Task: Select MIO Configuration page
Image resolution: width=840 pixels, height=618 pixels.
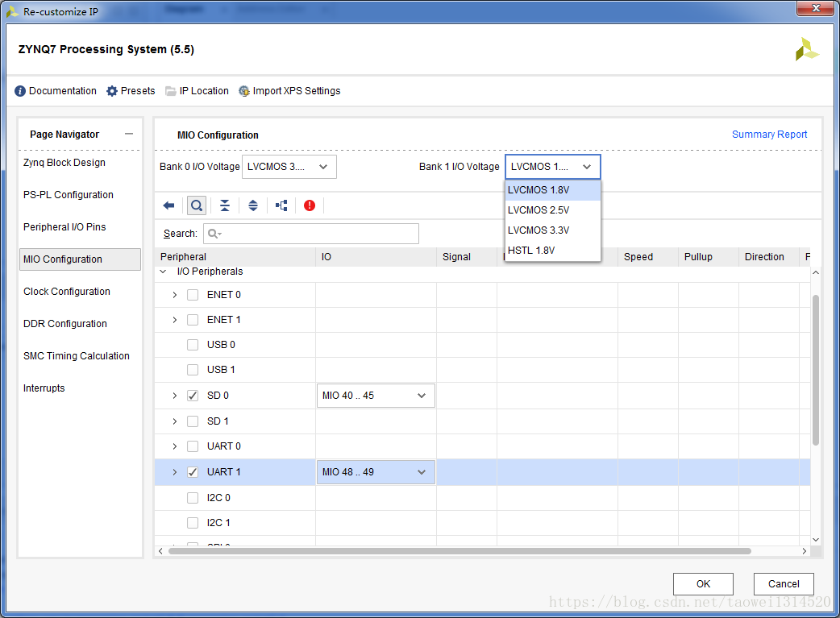Action: [81, 259]
